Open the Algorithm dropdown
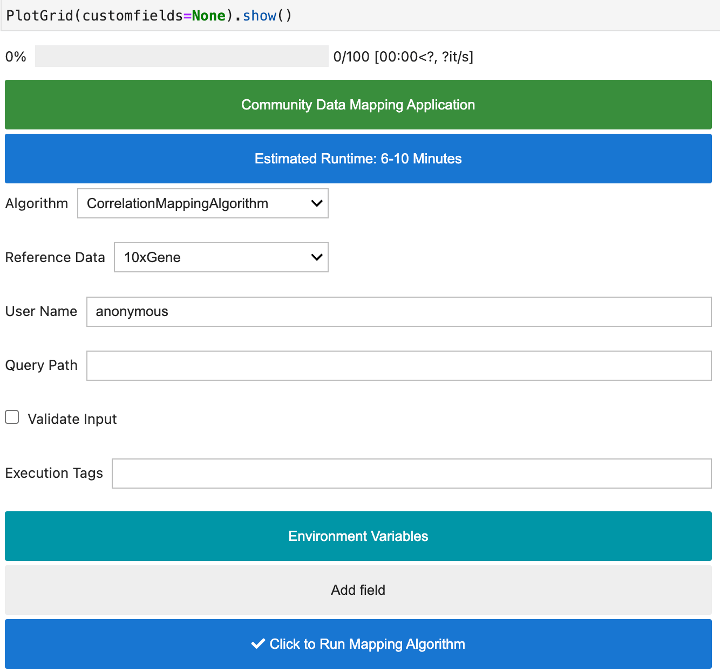The width and height of the screenshot is (720, 672). pos(202,203)
